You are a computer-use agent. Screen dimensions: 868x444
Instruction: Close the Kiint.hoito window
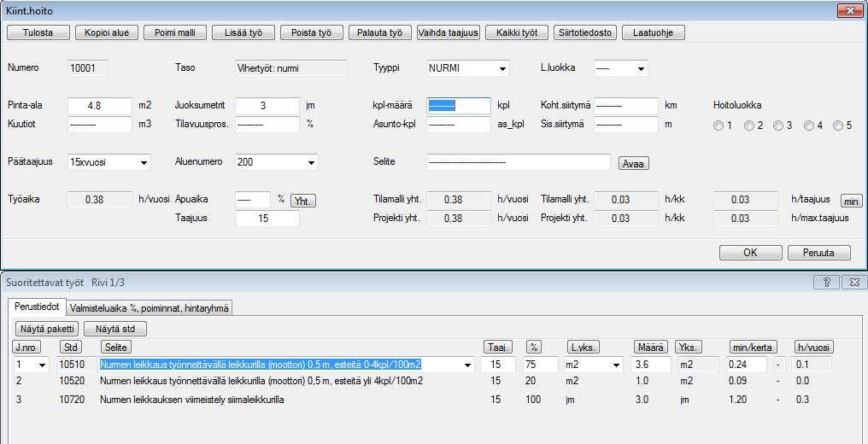coord(850,10)
